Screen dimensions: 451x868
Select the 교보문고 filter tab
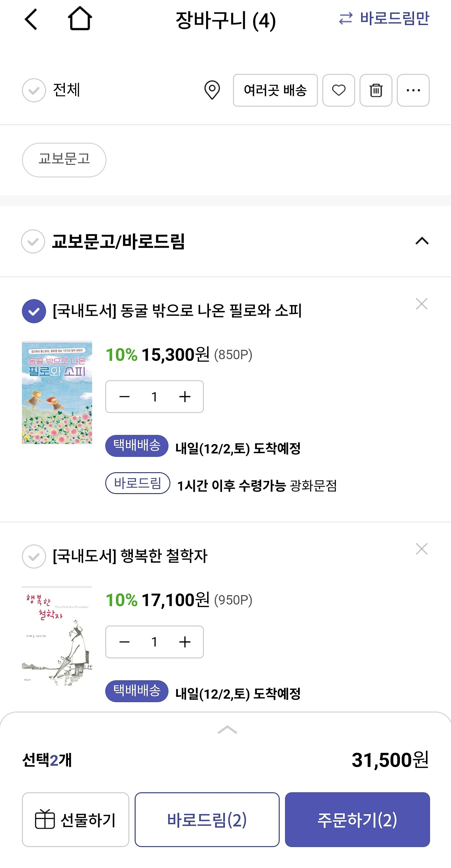[x=64, y=160]
